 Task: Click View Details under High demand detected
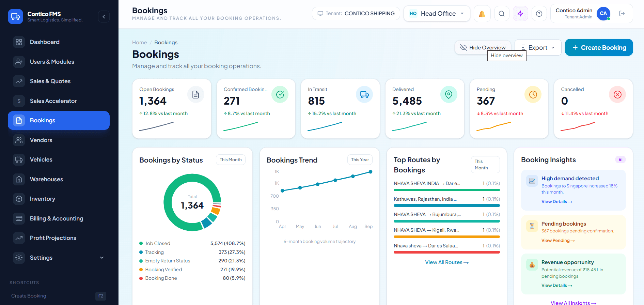pyautogui.click(x=557, y=202)
